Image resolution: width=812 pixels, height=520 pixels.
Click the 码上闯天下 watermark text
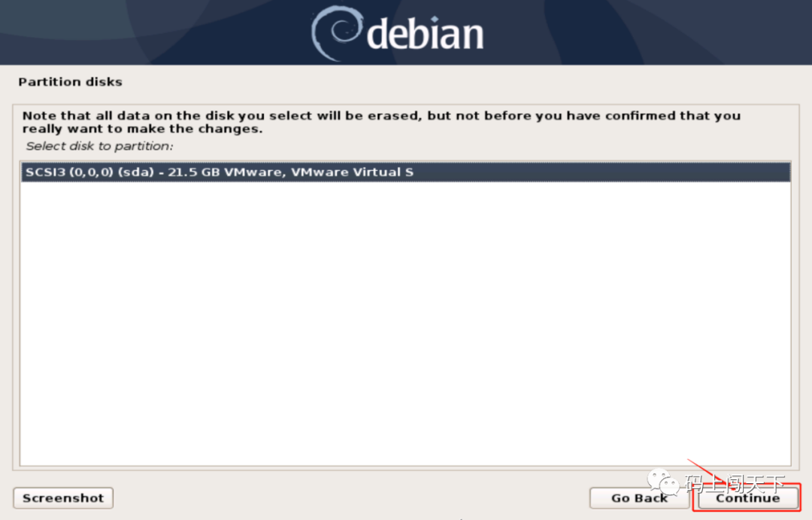pyautogui.click(x=735, y=484)
